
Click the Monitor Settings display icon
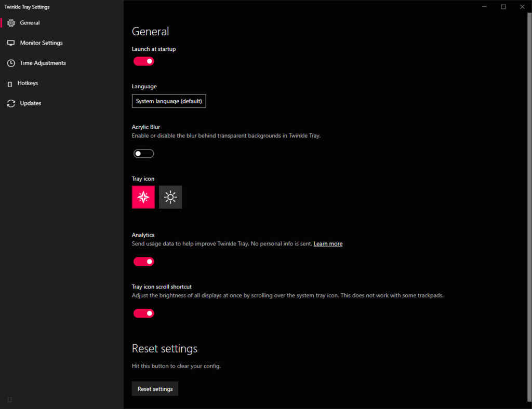click(x=11, y=43)
